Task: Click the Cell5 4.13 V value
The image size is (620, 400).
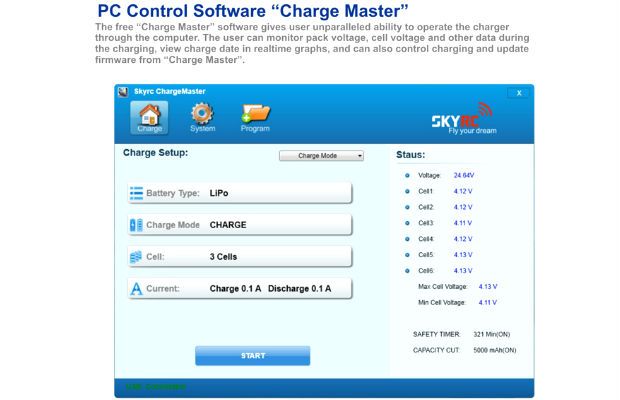Action: point(463,255)
